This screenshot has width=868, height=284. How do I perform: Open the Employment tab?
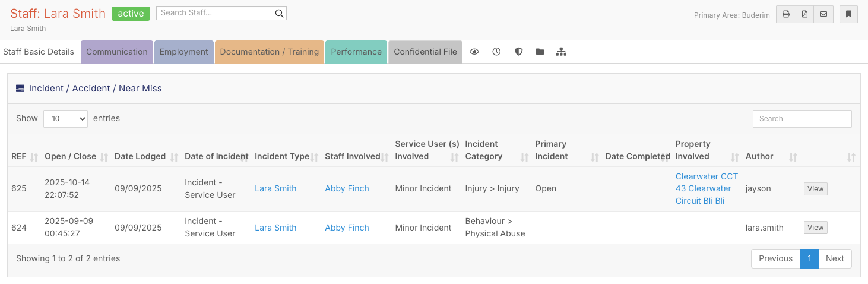point(183,52)
